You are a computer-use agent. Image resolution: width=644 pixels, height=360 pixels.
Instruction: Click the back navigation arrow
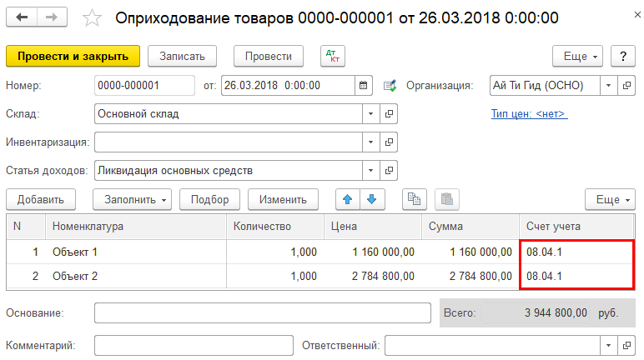click(22, 17)
